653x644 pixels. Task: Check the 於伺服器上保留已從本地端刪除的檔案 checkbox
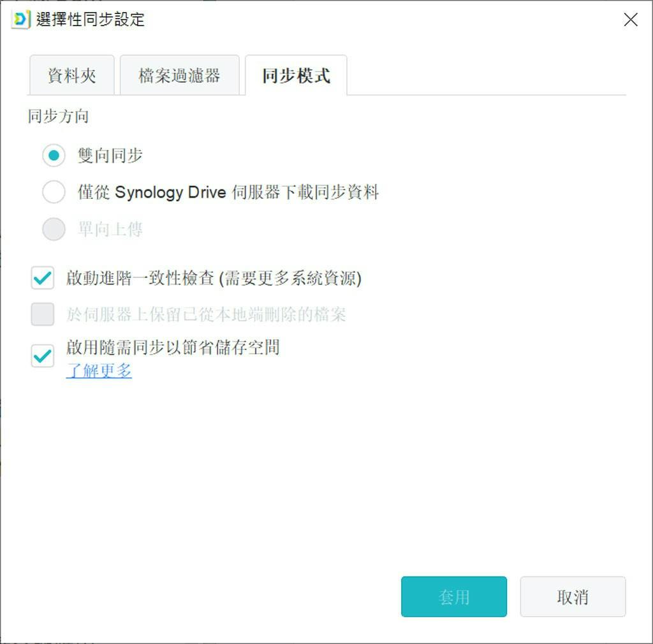point(43,314)
